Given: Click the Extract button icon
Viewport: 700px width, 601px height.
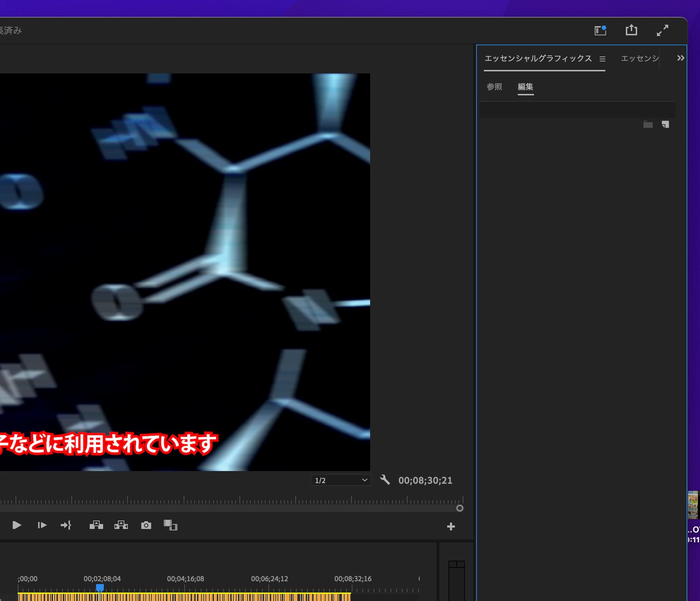Looking at the screenshot, I should click(x=121, y=525).
